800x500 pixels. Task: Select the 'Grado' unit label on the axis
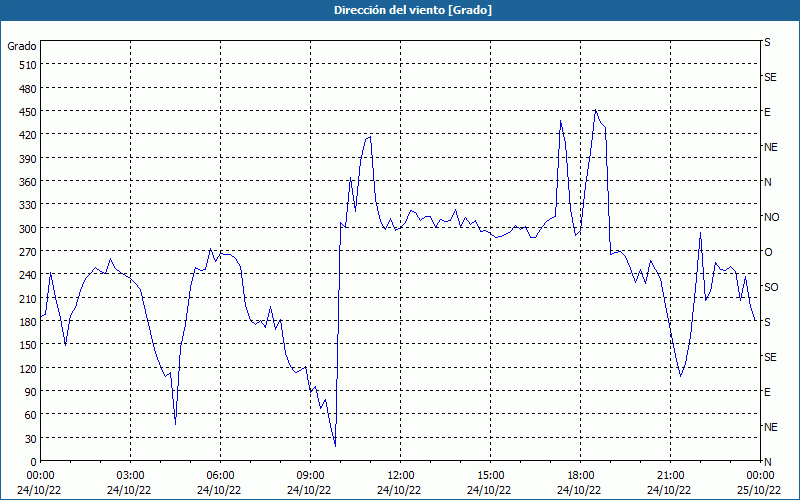point(22,46)
